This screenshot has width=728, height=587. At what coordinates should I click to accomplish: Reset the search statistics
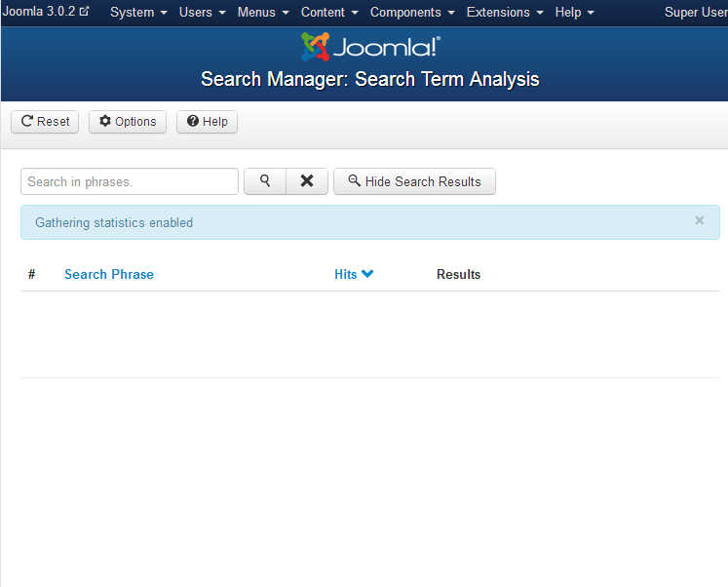[x=45, y=122]
